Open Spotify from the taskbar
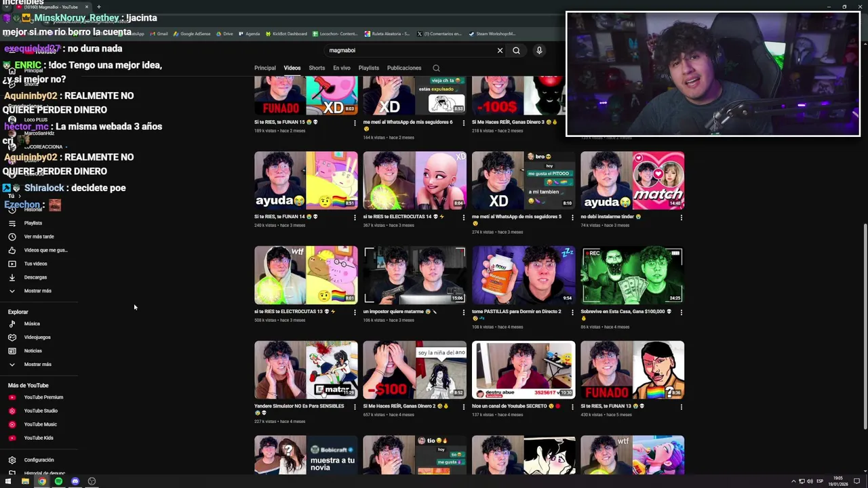The width and height of the screenshot is (868, 488). (x=58, y=481)
